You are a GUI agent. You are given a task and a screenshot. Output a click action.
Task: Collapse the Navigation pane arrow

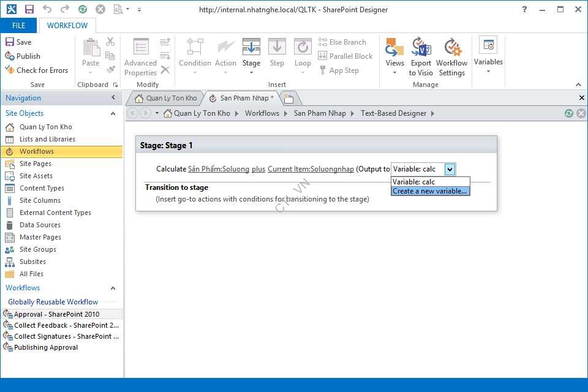(113, 98)
